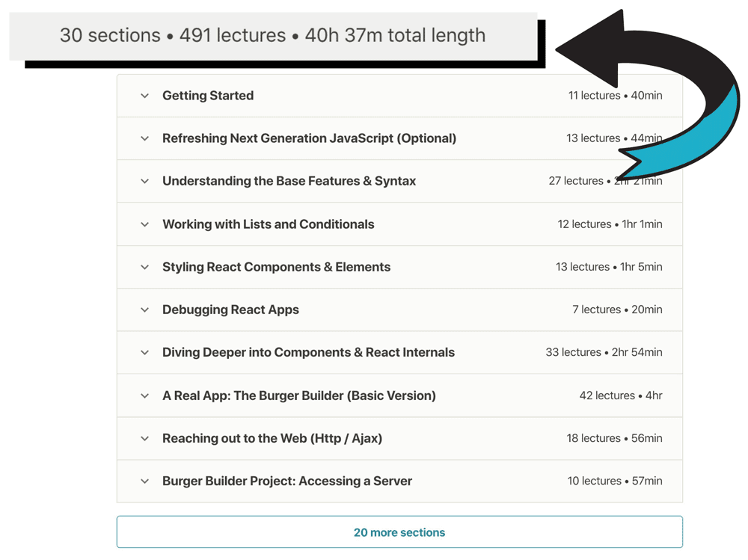
Task: Open Styling React Components & Elements title
Action: (276, 267)
